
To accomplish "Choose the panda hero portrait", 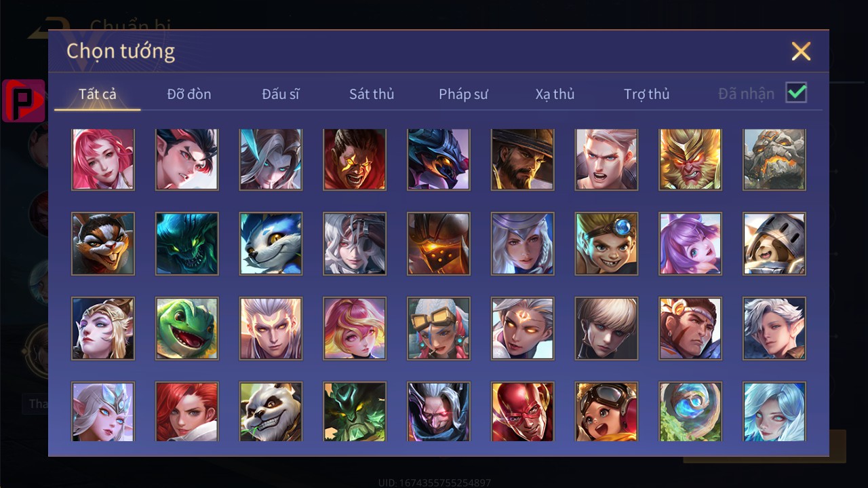I will (271, 411).
